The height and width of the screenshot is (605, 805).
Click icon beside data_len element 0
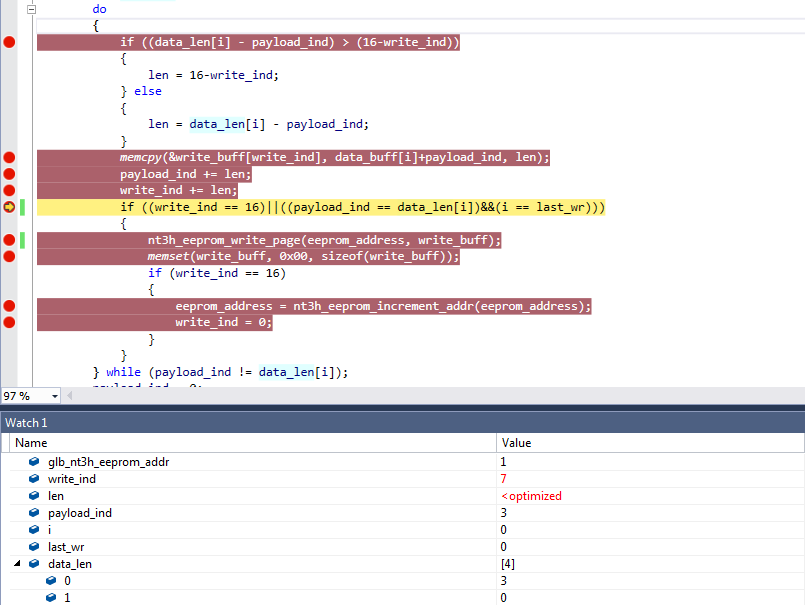51,580
